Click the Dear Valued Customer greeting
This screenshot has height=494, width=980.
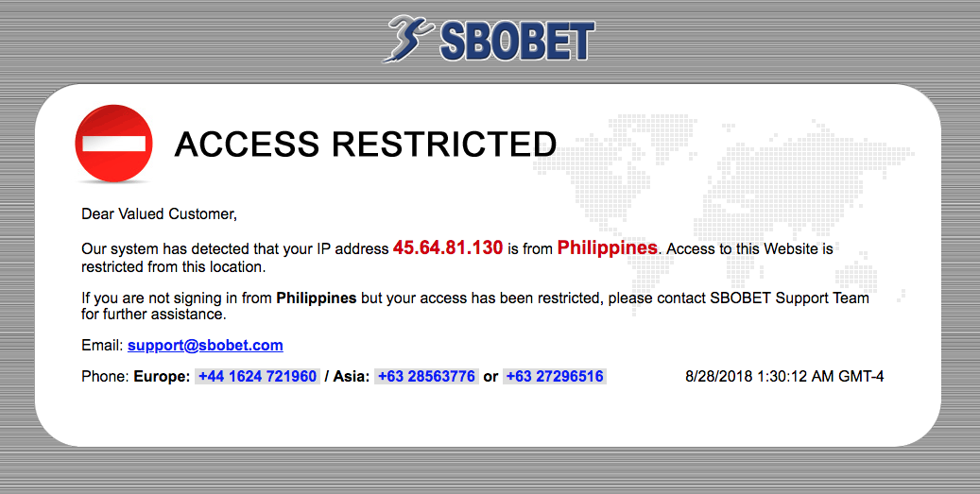tap(159, 214)
